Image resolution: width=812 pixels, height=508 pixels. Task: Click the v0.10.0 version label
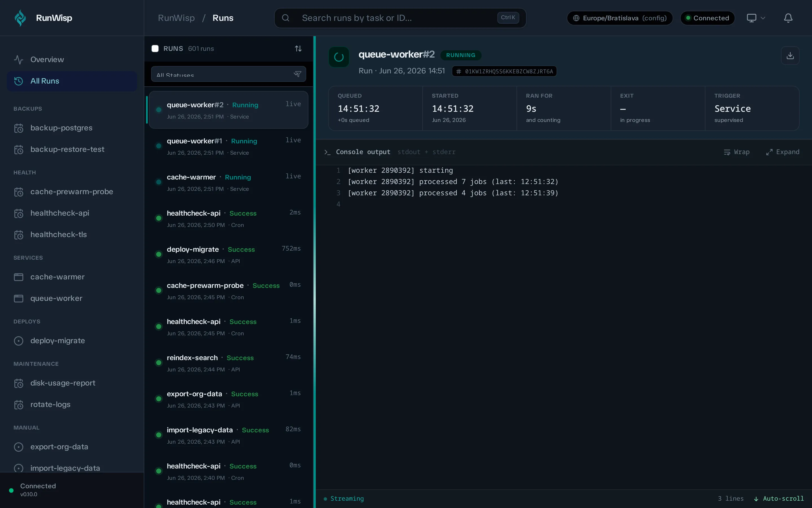(29, 494)
